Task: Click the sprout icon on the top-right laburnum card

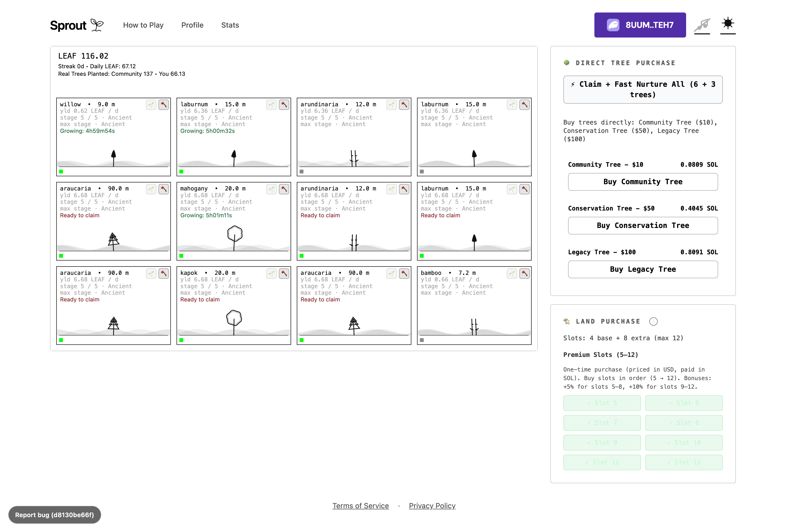Action: [512, 104]
